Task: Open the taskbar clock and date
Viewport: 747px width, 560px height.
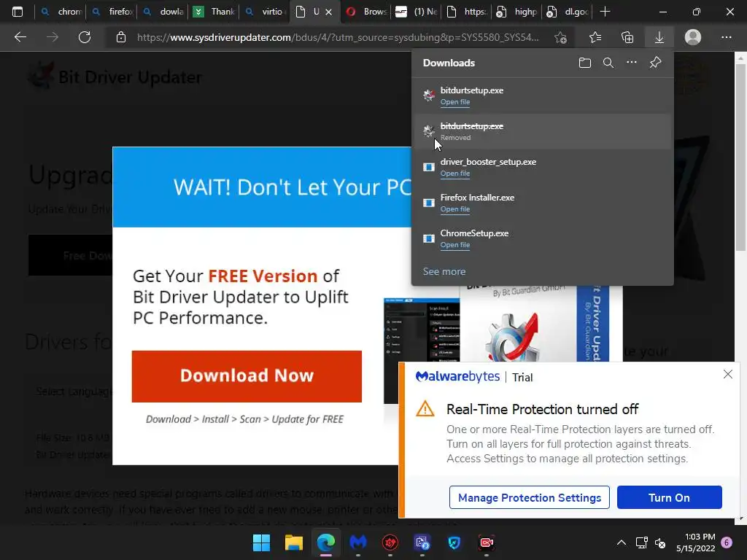Action: [x=696, y=542]
